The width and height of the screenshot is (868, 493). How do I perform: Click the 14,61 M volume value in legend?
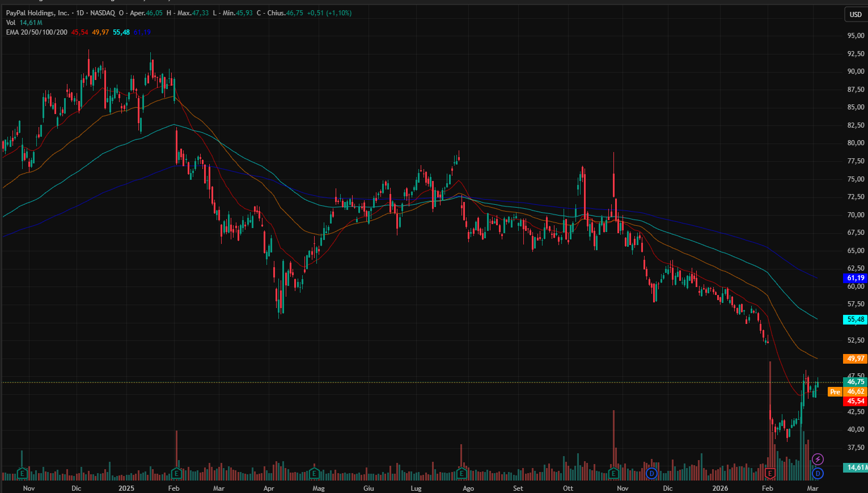coord(31,23)
